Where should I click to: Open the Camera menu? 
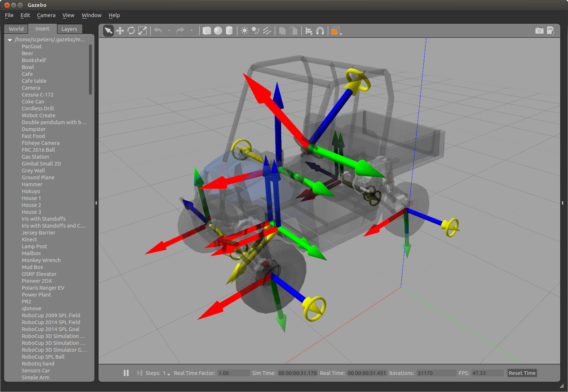(x=46, y=15)
